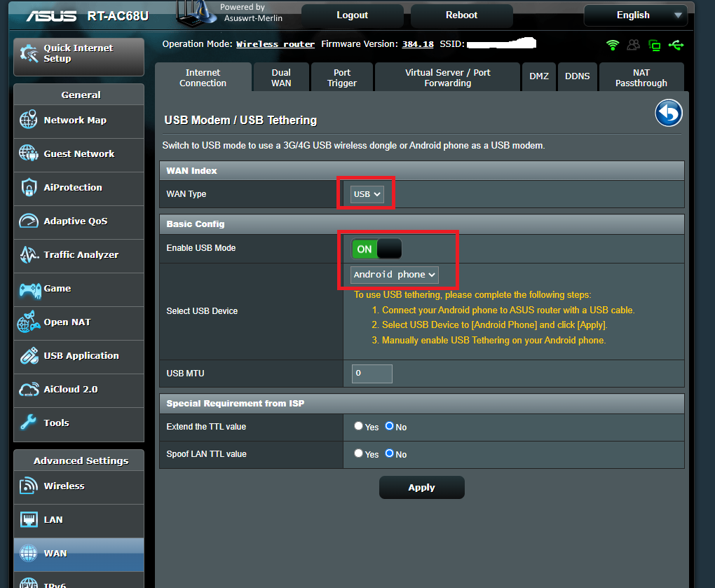Screen dimensions: 715x588
Task: Click the WAN globe icon
Action: (28, 554)
